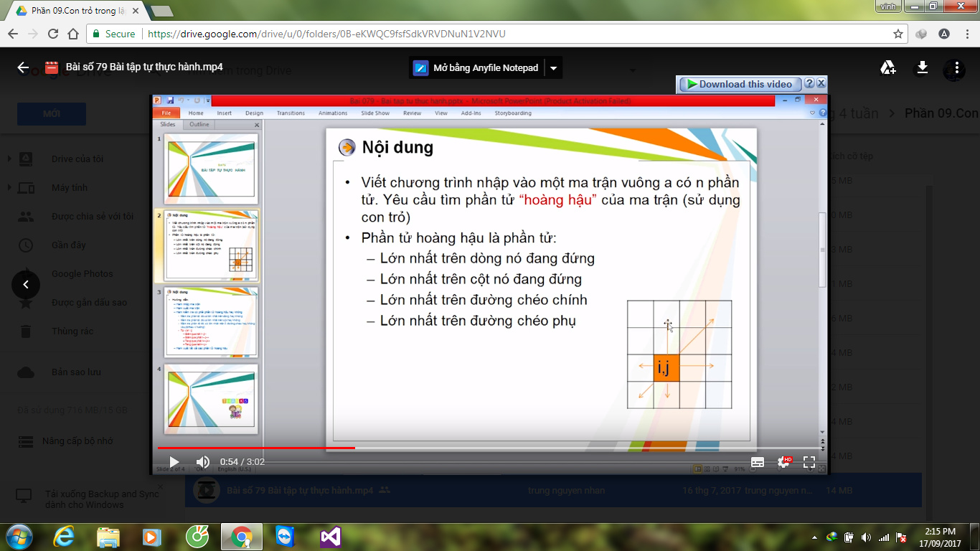980x551 pixels.
Task: View Secure site information
Action: pyautogui.click(x=114, y=34)
